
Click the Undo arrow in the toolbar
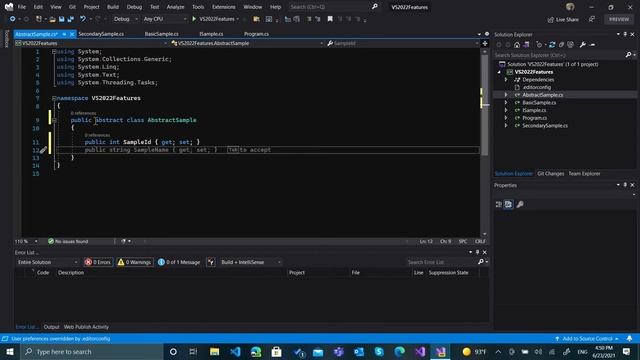pos(83,19)
